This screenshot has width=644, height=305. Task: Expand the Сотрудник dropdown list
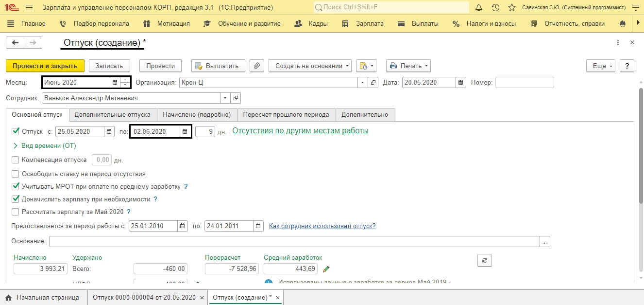pyautogui.click(x=225, y=98)
